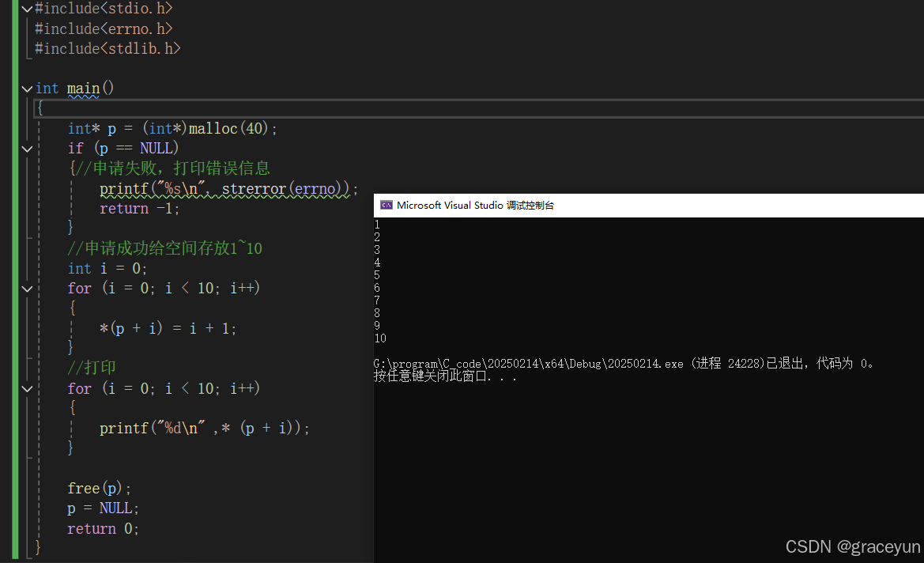
Task: Click the return 0 statement
Action: [103, 529]
